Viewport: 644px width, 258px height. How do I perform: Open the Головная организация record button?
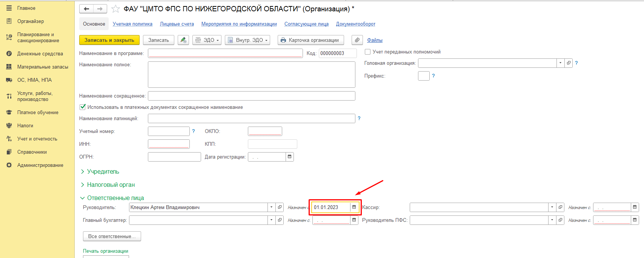pos(569,63)
